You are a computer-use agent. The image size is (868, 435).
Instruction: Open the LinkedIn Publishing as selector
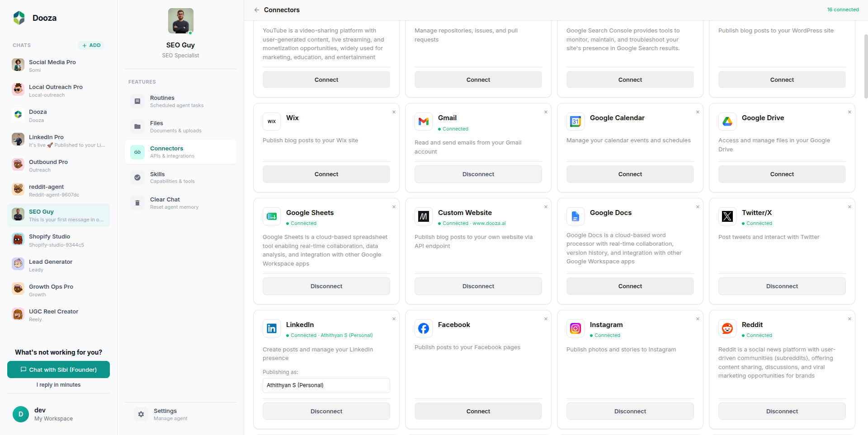[326, 385]
